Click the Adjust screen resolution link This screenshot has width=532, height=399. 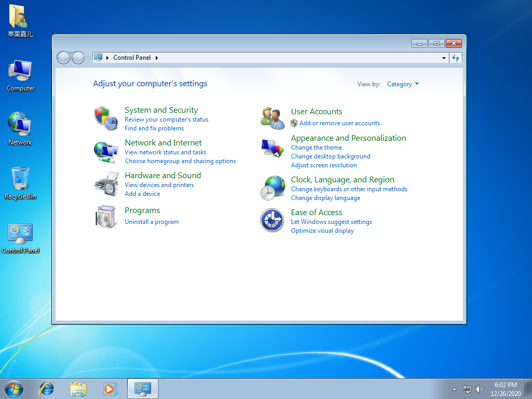point(324,165)
